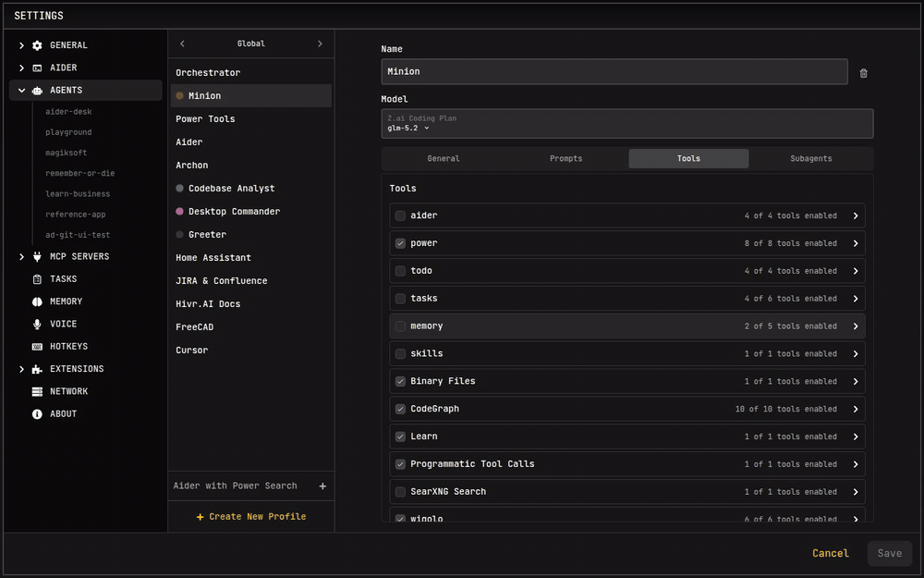Collapse the Agents settings section
Screen dimensions: 924x578
pyautogui.click(x=21, y=91)
